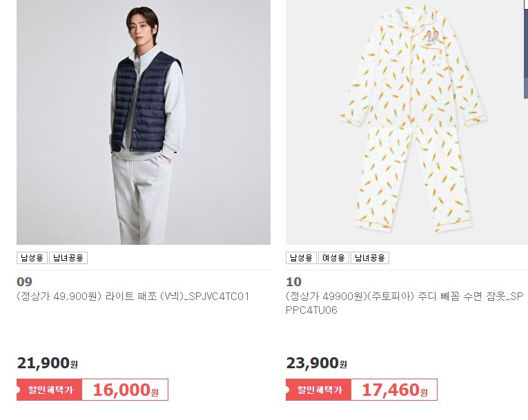The height and width of the screenshot is (420, 528).
Task: Select the 남녀공용 tag under item 09
Action: [68, 258]
